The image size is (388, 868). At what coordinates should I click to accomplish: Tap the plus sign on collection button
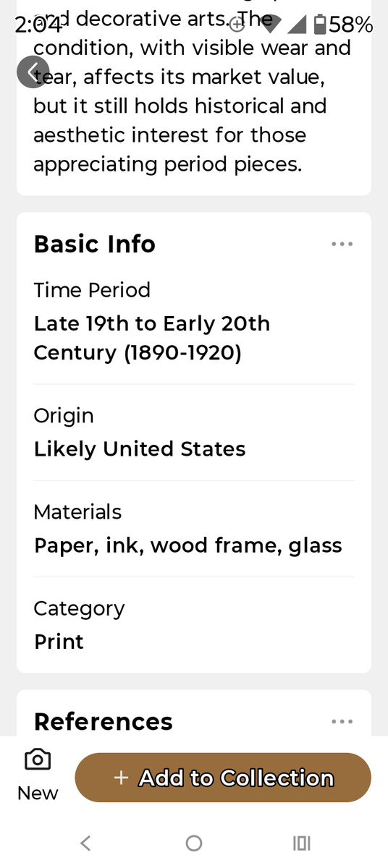[122, 778]
